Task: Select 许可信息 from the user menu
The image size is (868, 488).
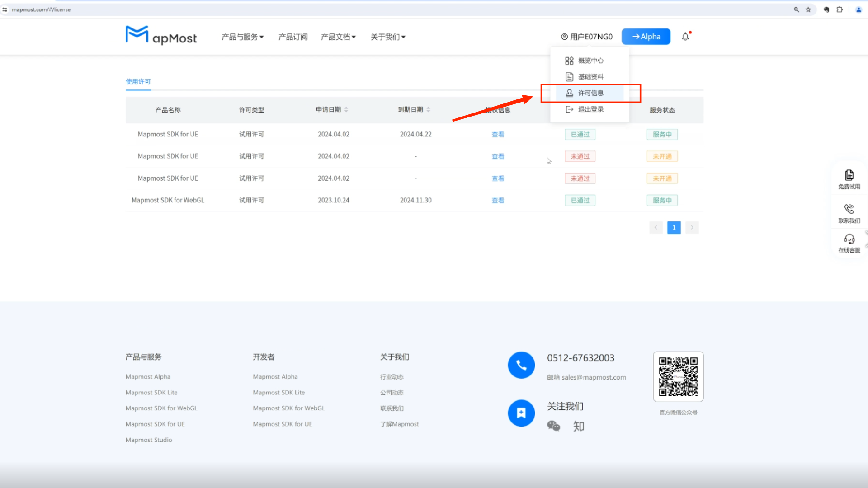Action: (590, 93)
